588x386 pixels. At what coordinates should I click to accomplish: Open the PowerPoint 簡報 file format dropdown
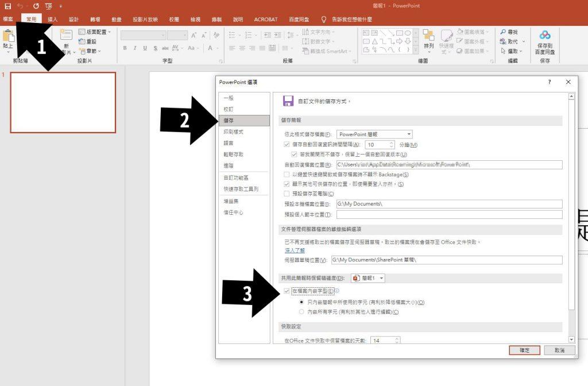pos(373,134)
